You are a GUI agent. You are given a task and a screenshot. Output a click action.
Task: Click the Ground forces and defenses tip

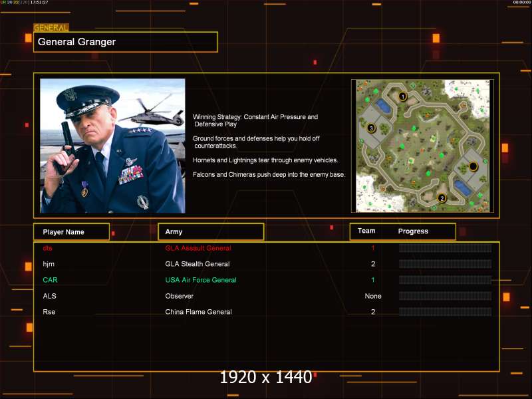256,142
